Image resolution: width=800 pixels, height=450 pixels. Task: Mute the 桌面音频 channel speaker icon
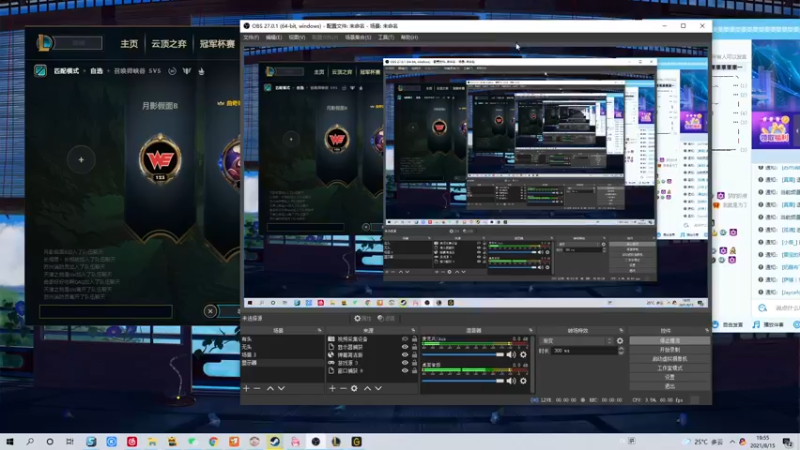[x=511, y=381]
